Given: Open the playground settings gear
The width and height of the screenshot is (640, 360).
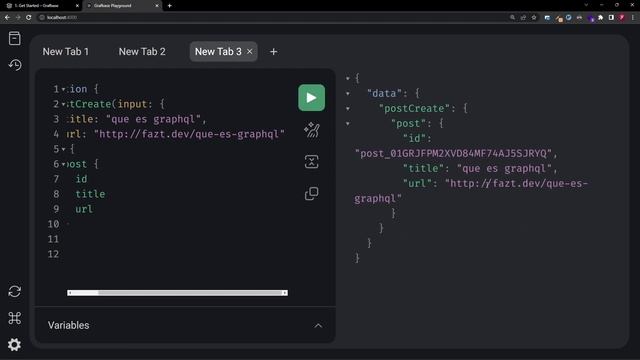Looking at the screenshot, I should pos(15,345).
